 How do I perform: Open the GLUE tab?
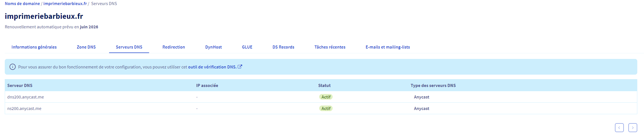tap(247, 47)
